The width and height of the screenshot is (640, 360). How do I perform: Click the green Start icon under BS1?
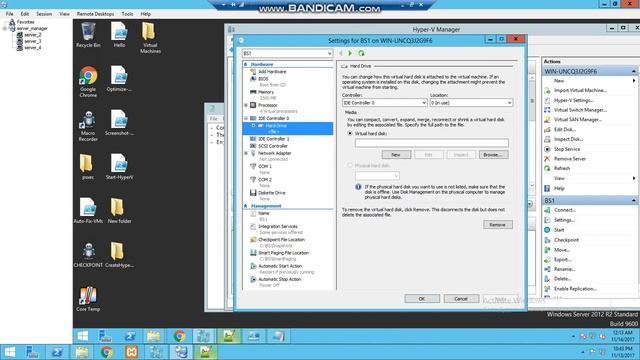click(x=547, y=230)
